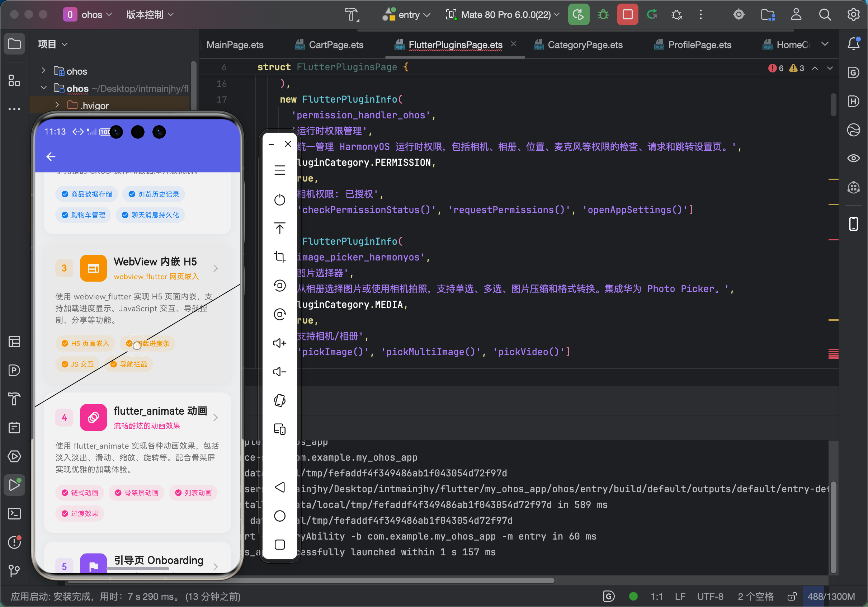This screenshot has width=868, height=607.
Task: Click the run console vertical scrollbar
Action: coord(833,528)
